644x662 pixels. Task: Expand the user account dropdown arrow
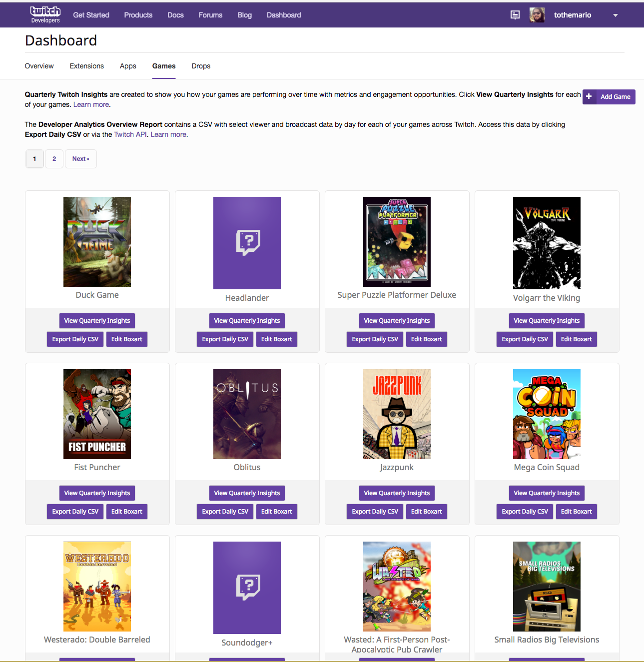point(616,15)
